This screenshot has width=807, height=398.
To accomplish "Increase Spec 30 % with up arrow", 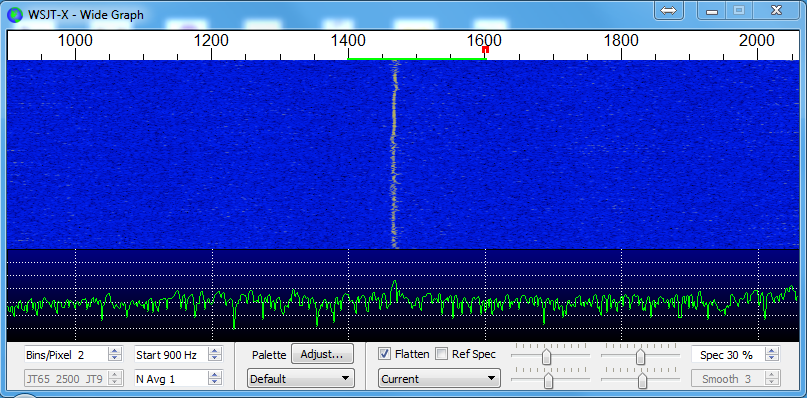I will point(771,351).
